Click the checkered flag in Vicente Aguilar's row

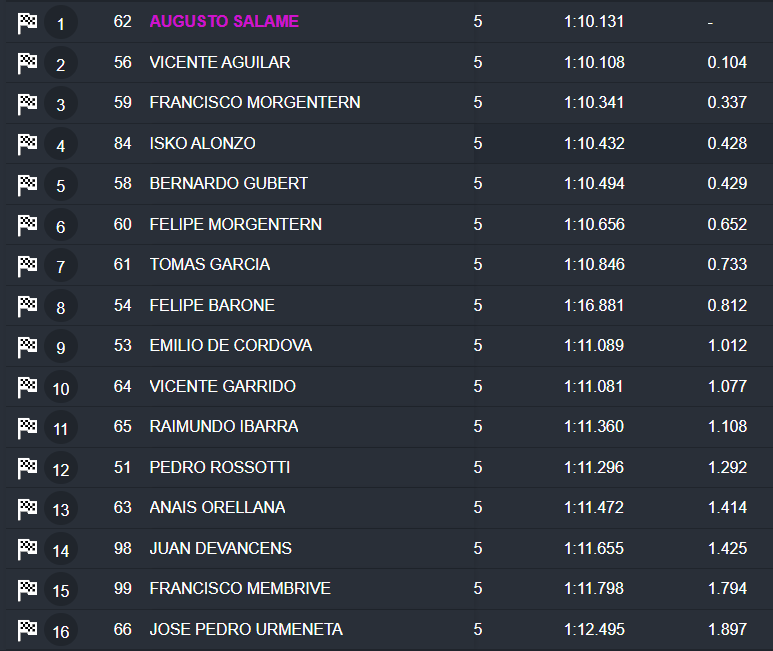[x=27, y=63]
